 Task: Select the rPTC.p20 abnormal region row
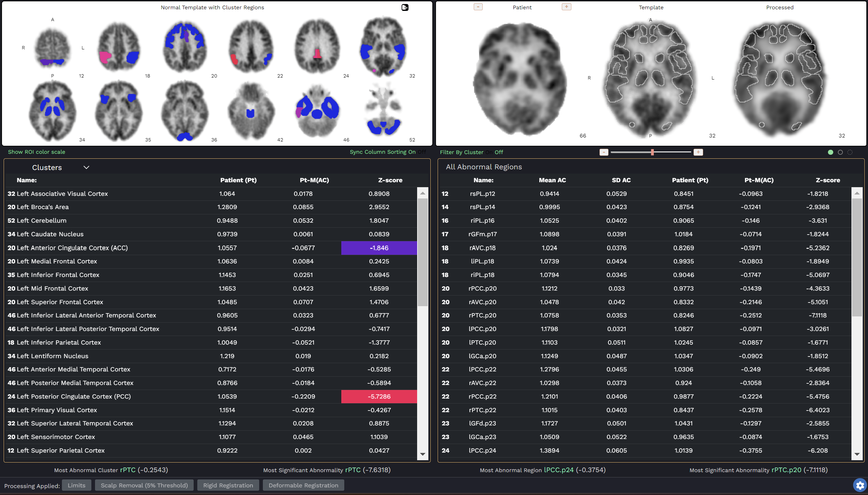[645, 315]
